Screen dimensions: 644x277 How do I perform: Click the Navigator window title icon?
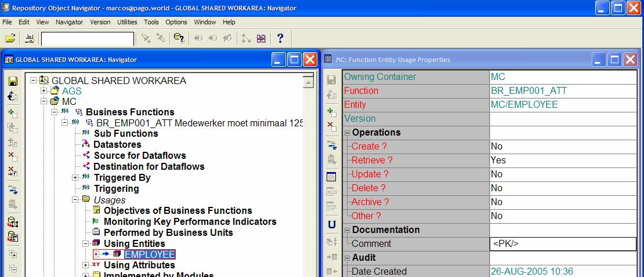9,60
